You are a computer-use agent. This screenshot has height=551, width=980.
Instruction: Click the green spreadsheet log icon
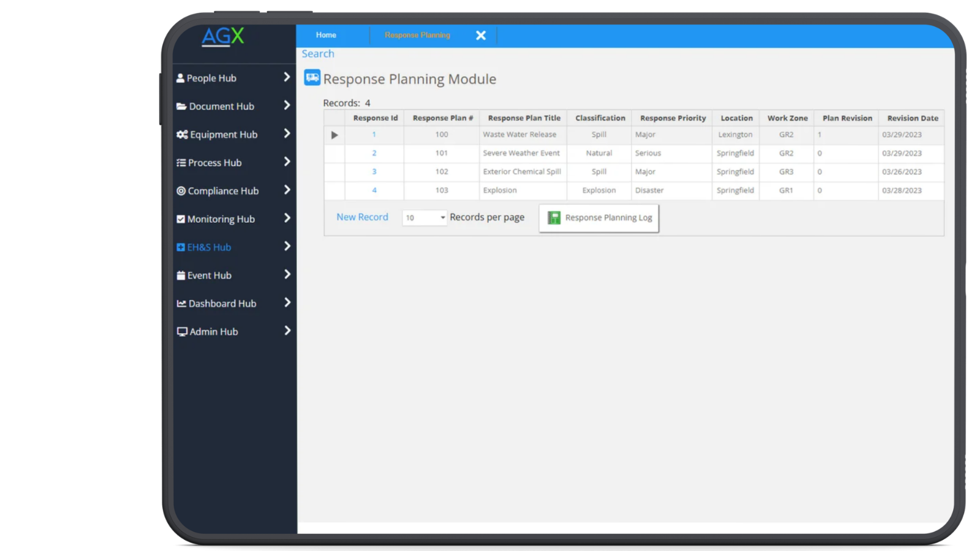(554, 217)
